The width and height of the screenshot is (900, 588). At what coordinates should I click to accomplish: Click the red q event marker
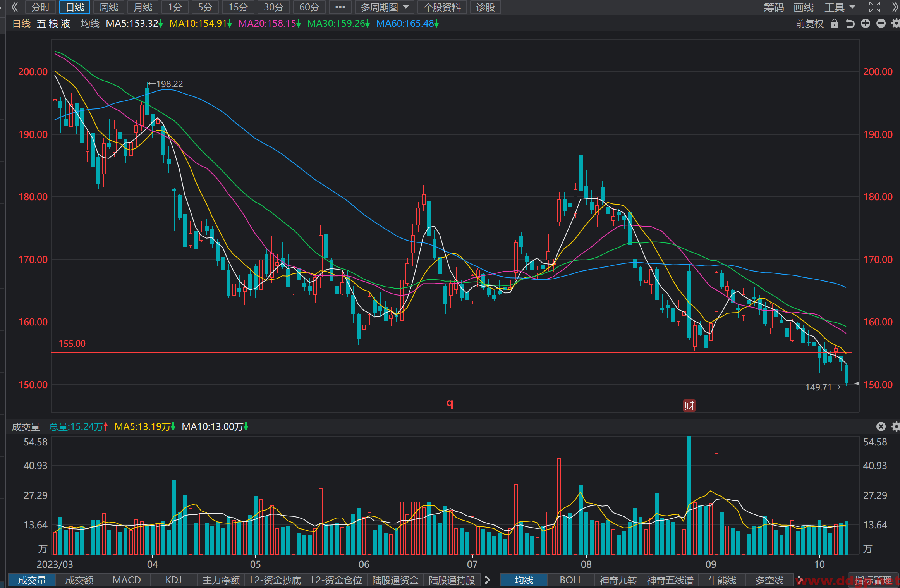[x=450, y=404]
